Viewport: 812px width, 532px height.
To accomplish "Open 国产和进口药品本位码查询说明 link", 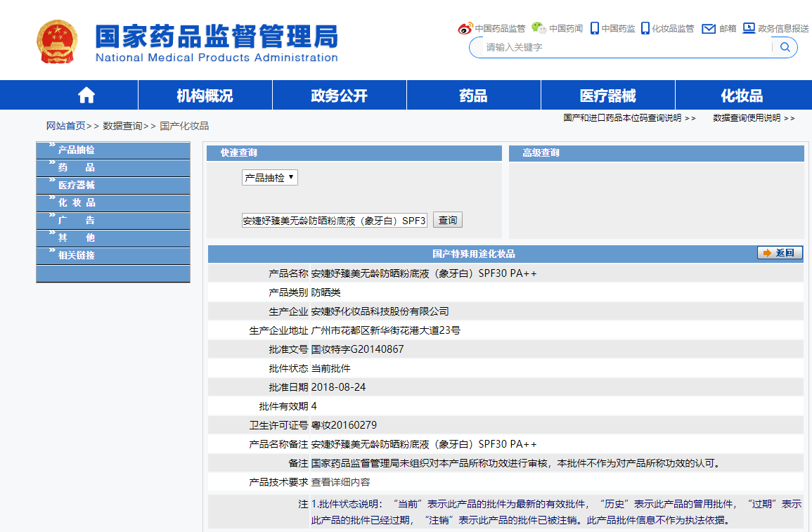I will (629, 118).
